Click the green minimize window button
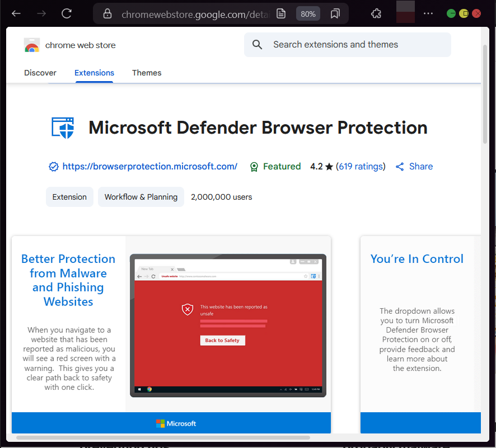This screenshot has width=496, height=448. click(451, 13)
